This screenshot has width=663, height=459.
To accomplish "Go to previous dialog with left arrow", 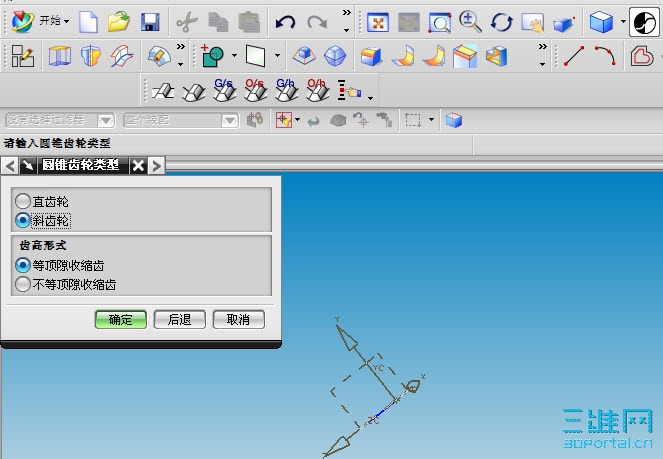I will 10,166.
